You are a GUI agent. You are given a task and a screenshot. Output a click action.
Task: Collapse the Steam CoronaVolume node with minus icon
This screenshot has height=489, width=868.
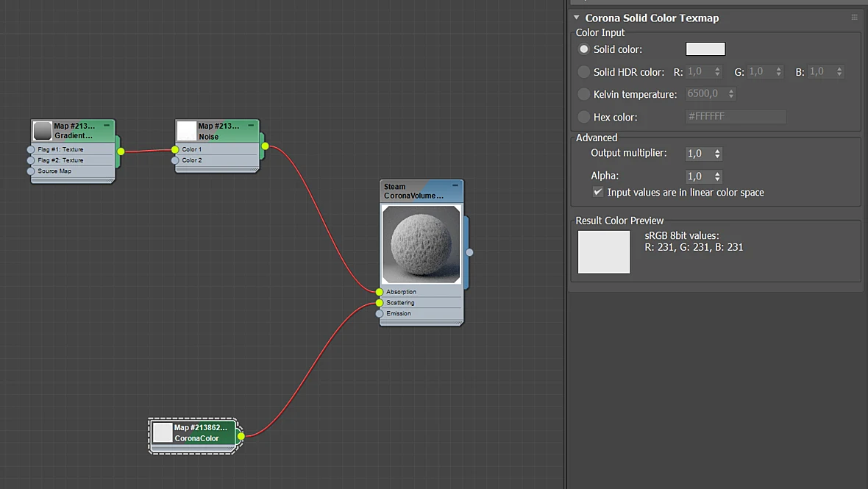455,185
